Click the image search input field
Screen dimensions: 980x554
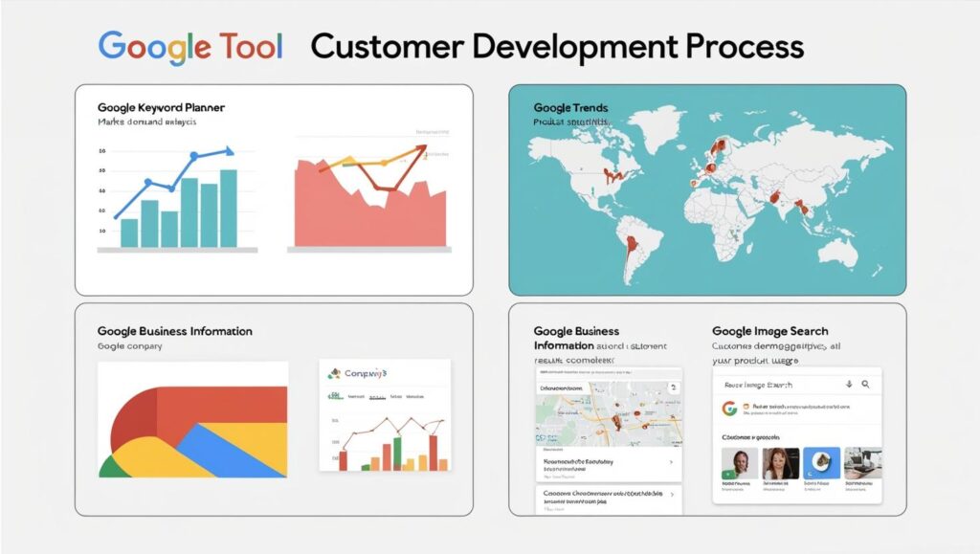(797, 385)
